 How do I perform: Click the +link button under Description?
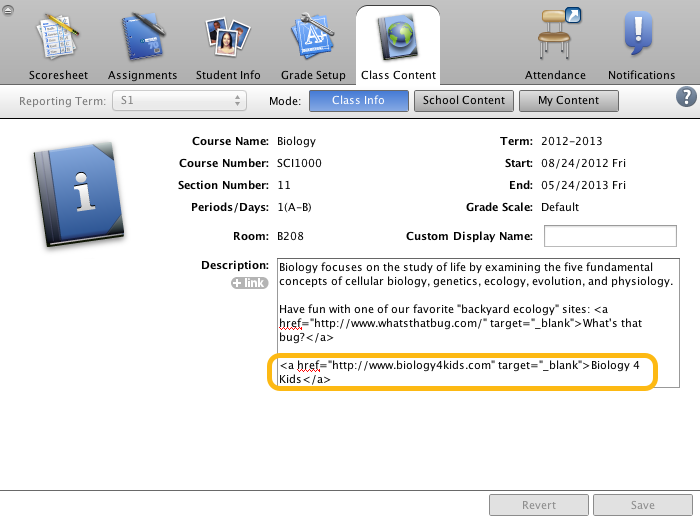click(x=250, y=283)
